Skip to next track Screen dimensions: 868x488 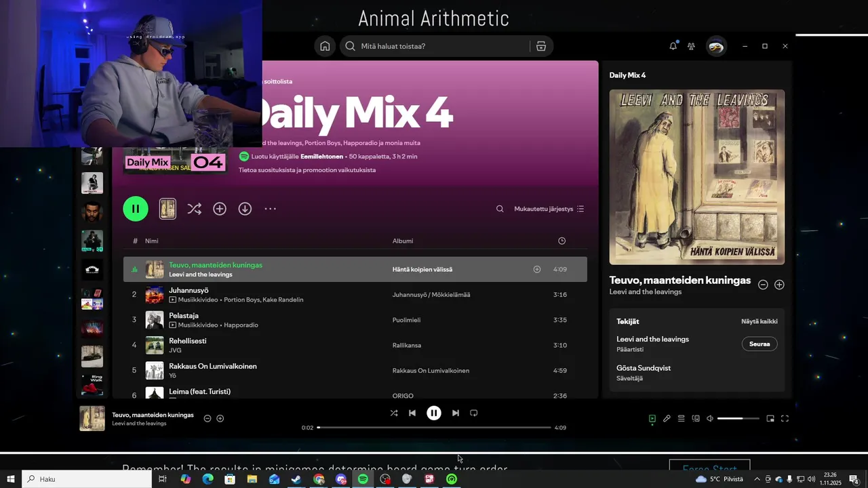pos(456,413)
